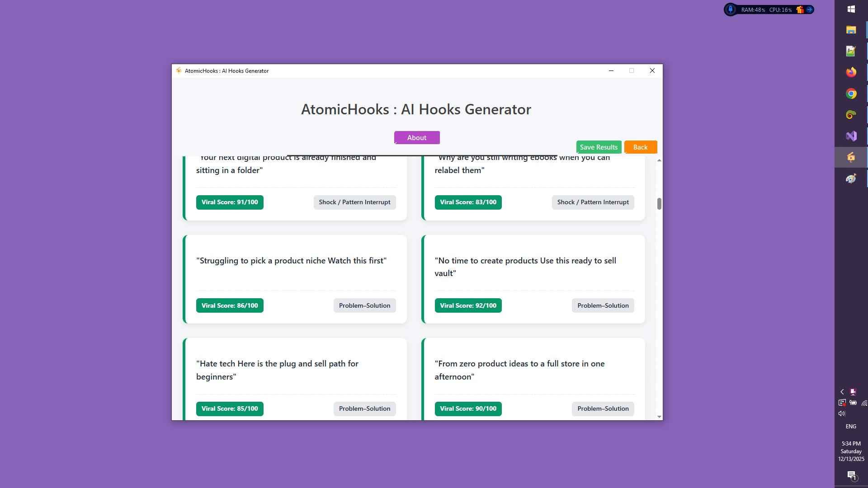Click the rocket boost icon in the RAM widget
Image resolution: width=868 pixels, height=488 pixels.
pyautogui.click(x=731, y=9)
